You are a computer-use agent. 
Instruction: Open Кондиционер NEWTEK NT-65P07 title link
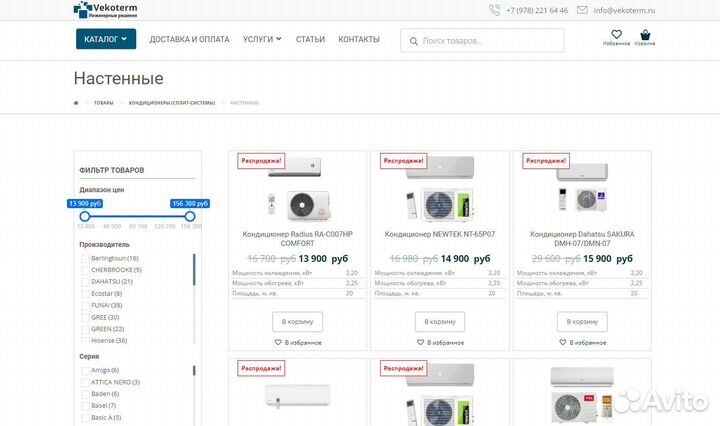coord(440,234)
